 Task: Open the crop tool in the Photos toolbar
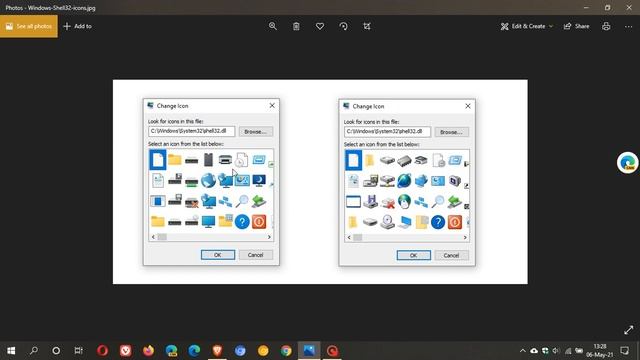367,26
